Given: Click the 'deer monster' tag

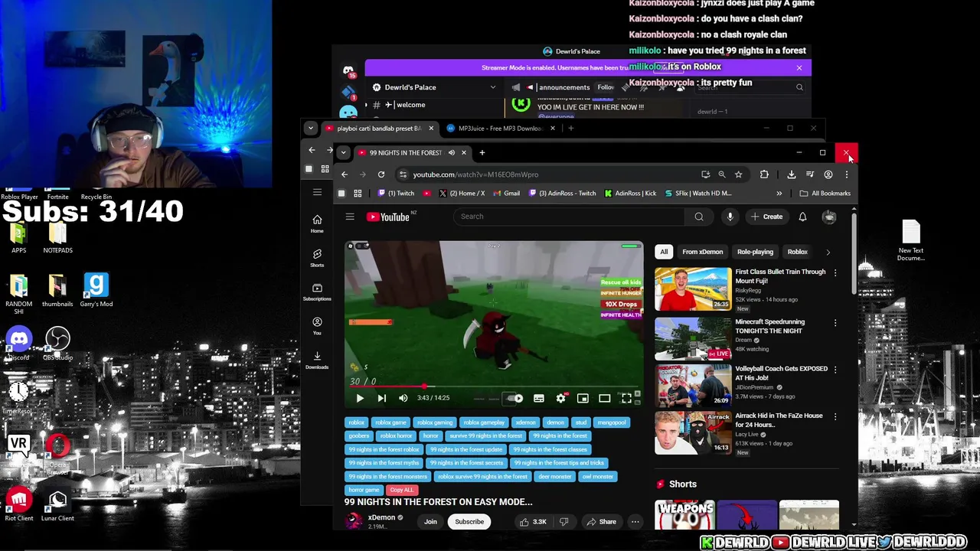Looking at the screenshot, I should click(554, 476).
